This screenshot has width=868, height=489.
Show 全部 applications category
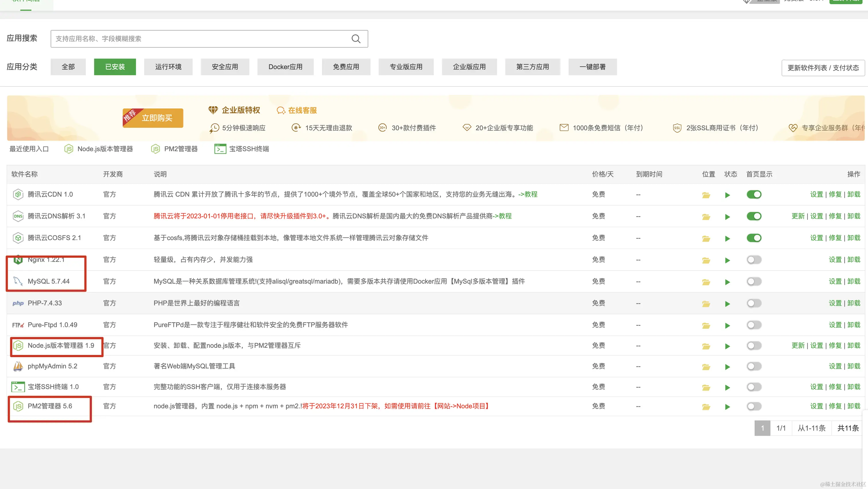pos(68,67)
